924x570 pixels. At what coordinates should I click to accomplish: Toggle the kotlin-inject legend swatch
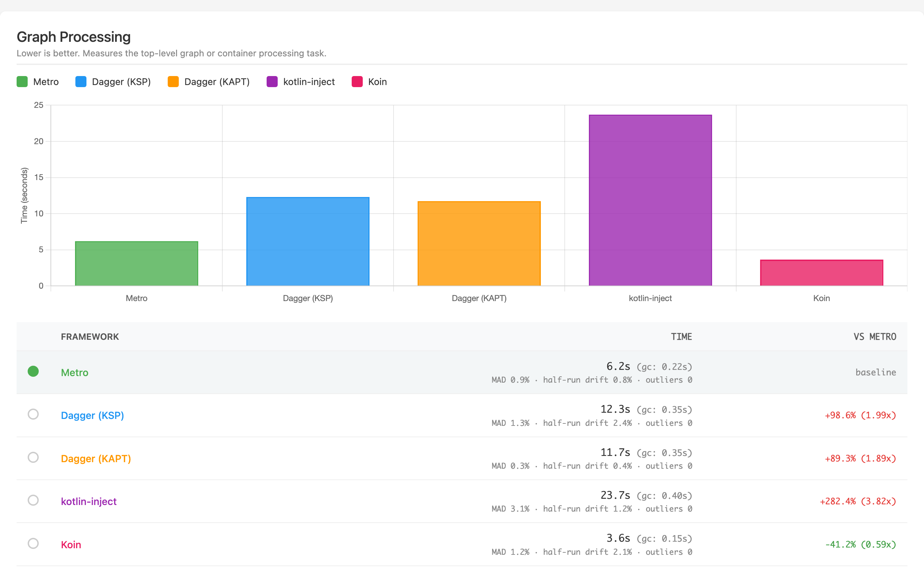[x=272, y=82]
